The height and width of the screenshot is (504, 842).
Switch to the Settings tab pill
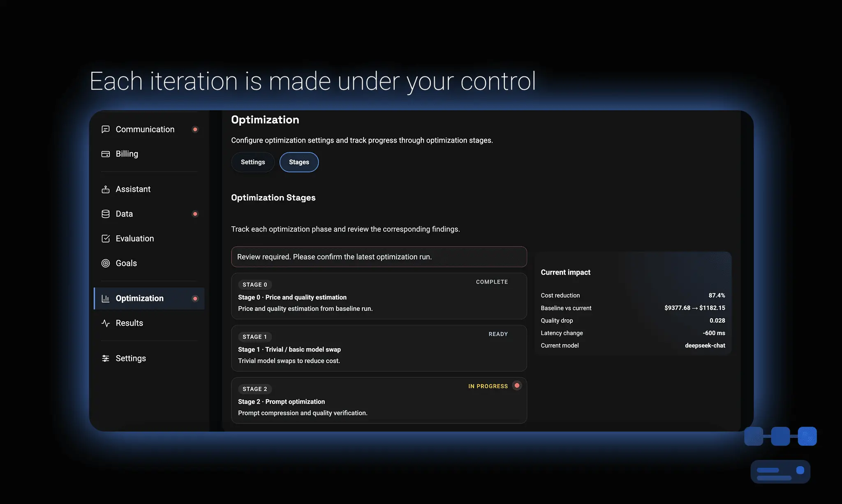point(253,162)
